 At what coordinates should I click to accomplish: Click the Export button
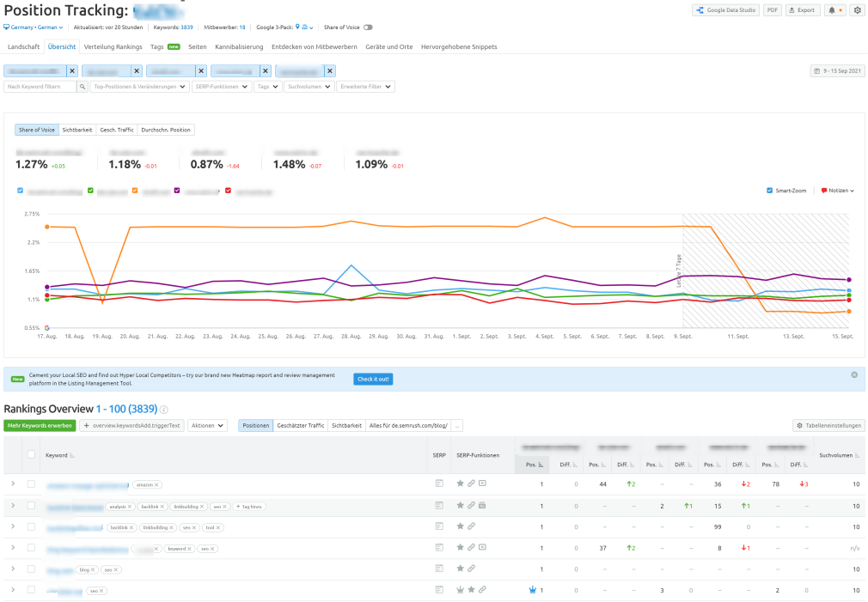[802, 10]
